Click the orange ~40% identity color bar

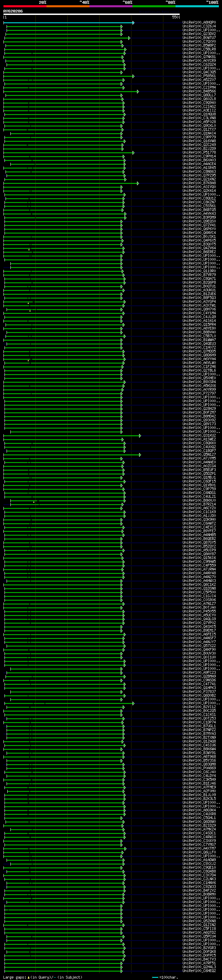coord(68,7)
